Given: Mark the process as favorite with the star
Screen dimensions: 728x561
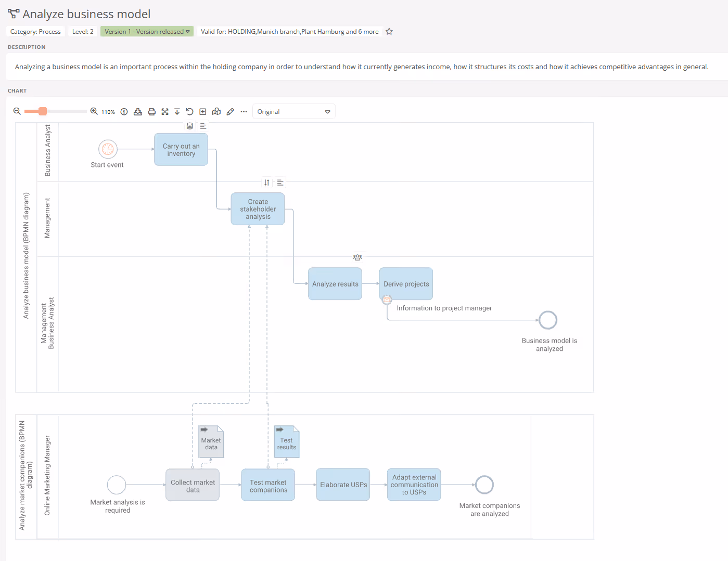Looking at the screenshot, I should pyautogui.click(x=389, y=31).
